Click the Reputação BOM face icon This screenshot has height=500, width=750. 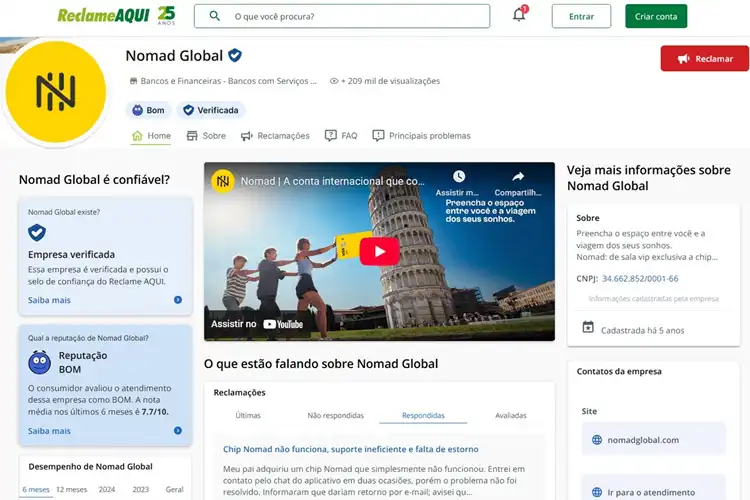(40, 362)
